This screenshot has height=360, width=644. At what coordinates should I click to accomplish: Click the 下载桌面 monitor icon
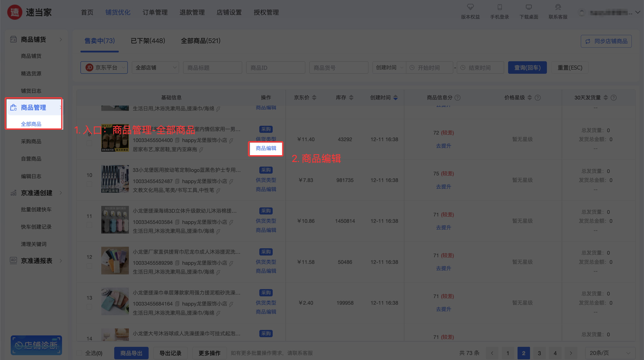[x=528, y=7]
